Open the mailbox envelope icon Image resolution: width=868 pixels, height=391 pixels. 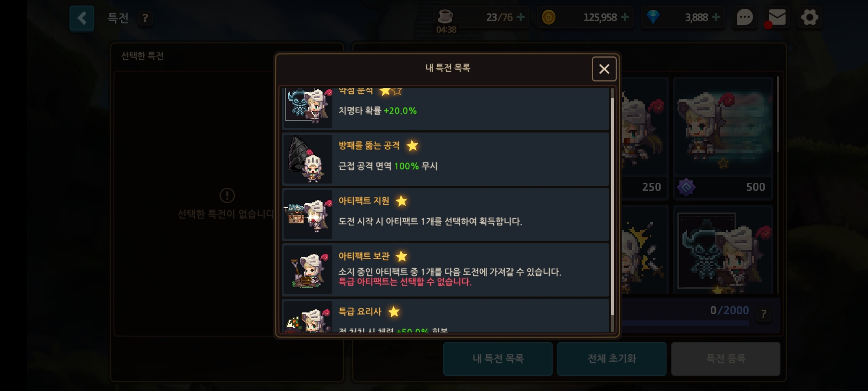777,17
